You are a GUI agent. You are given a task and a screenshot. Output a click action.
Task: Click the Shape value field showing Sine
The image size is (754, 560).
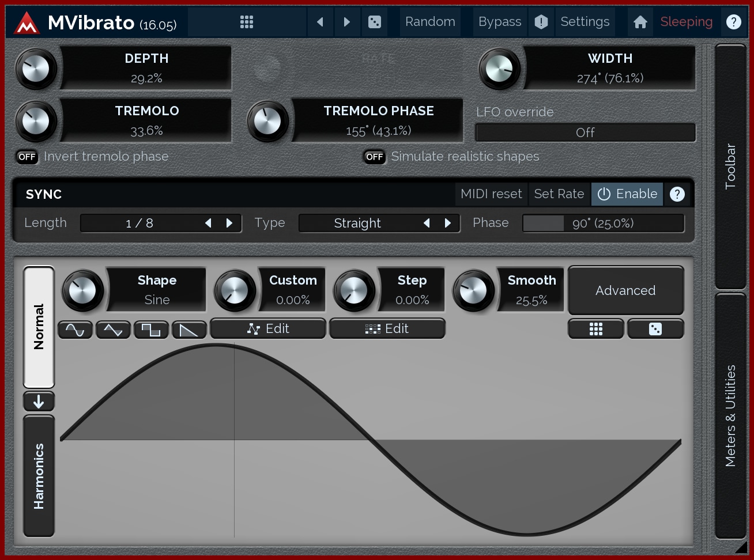pyautogui.click(x=157, y=290)
